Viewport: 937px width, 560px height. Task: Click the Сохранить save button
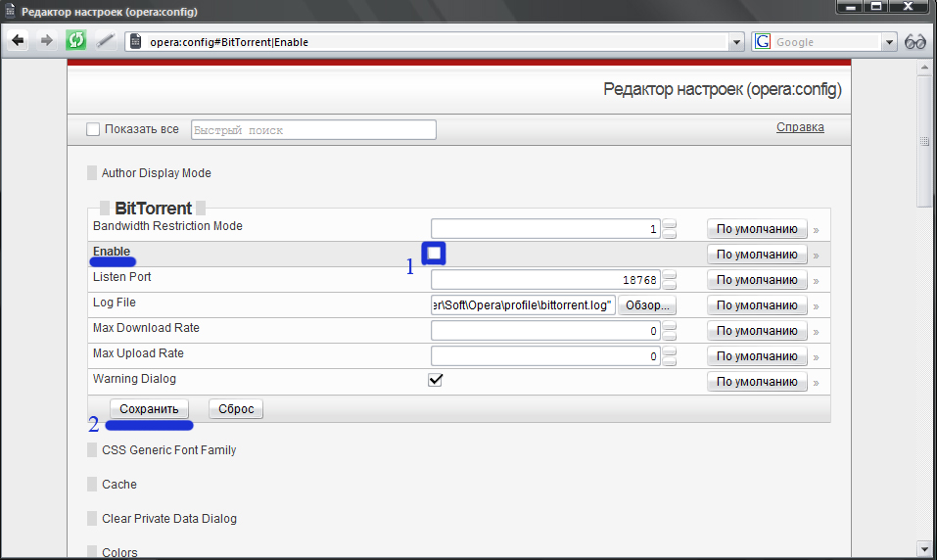click(x=149, y=409)
